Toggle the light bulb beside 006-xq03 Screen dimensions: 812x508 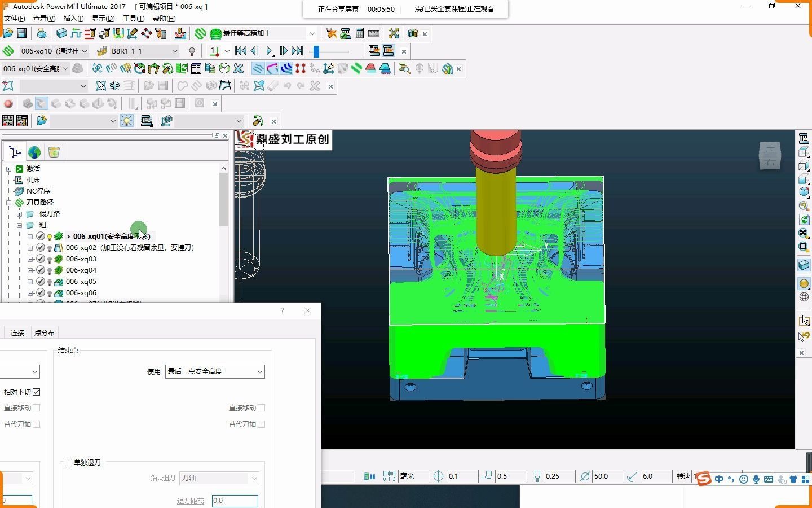coord(49,259)
